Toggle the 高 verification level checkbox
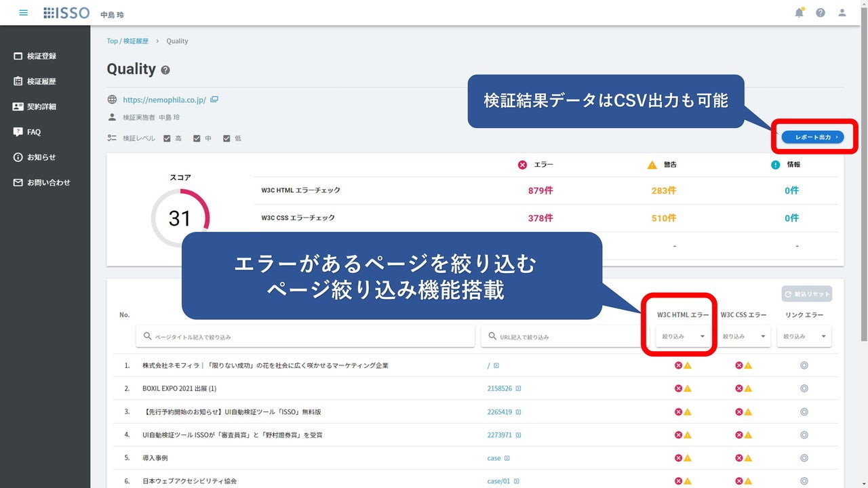 pyautogui.click(x=167, y=139)
